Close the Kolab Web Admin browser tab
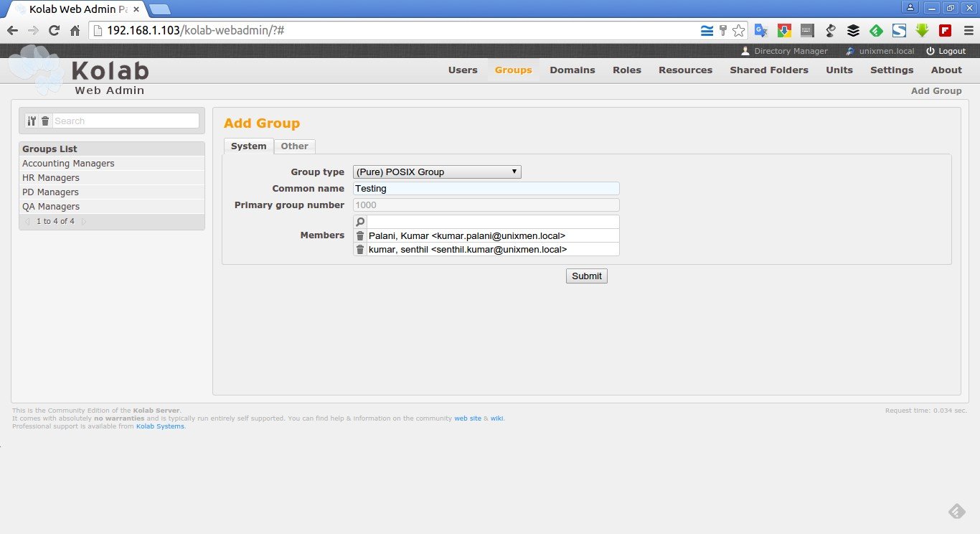 click(136, 9)
